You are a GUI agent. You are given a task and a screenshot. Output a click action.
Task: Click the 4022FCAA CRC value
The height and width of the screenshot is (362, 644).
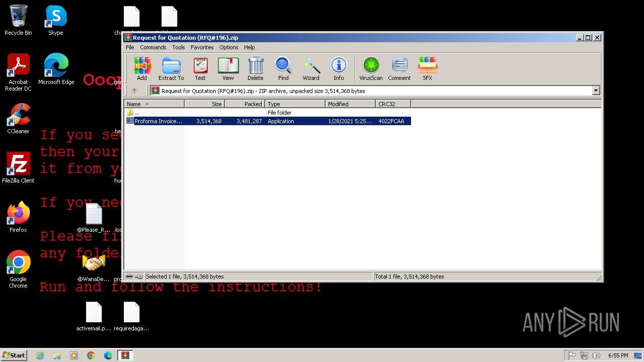coord(391,121)
